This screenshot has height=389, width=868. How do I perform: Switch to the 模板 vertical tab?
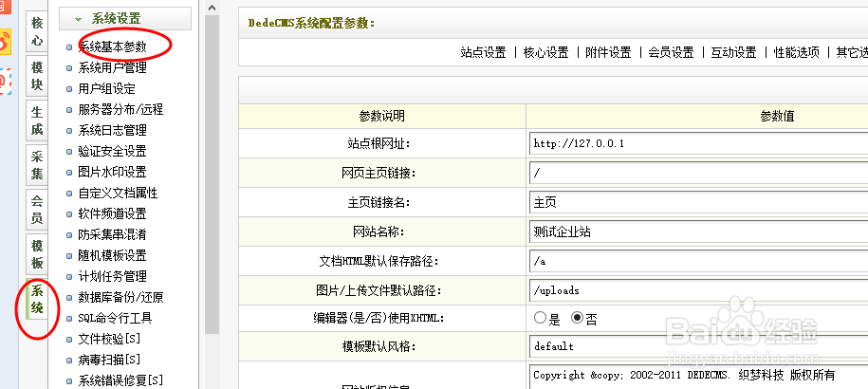click(x=37, y=254)
